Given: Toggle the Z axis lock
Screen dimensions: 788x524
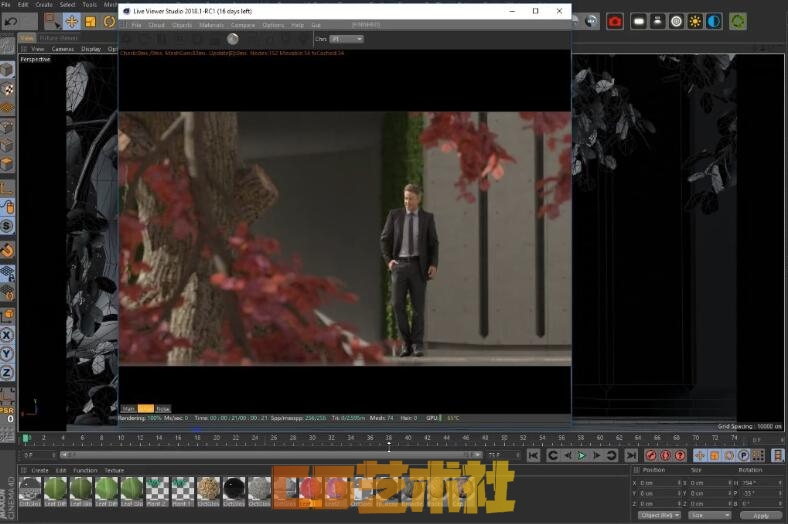Looking at the screenshot, I should click(x=7, y=372).
